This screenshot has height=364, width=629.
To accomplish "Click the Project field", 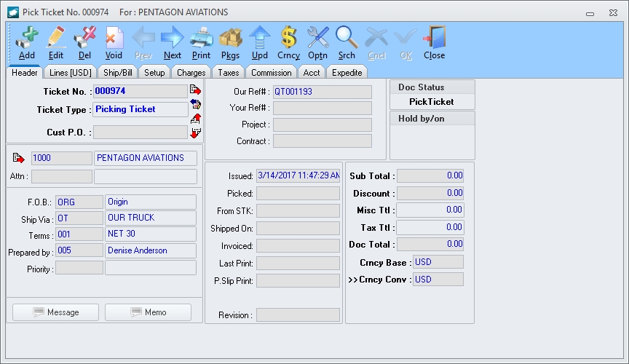I will [322, 124].
